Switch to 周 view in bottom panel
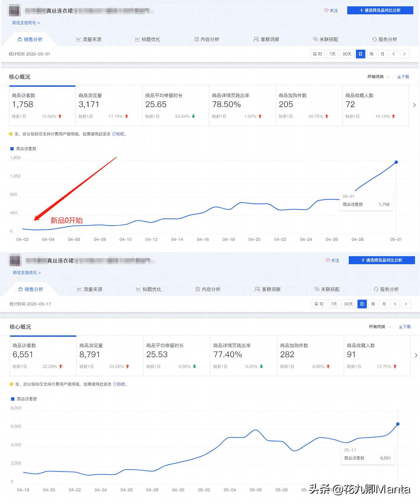The image size is (420, 504). coord(373,304)
